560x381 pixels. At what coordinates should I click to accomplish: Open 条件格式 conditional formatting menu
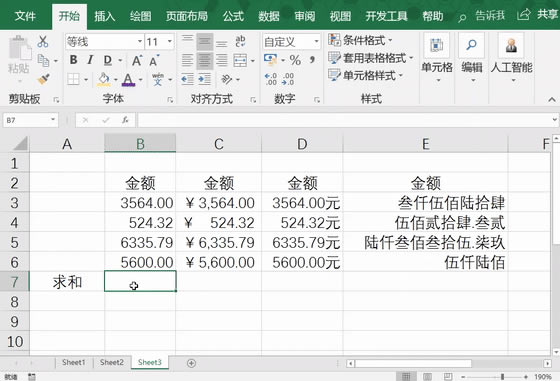click(360, 40)
